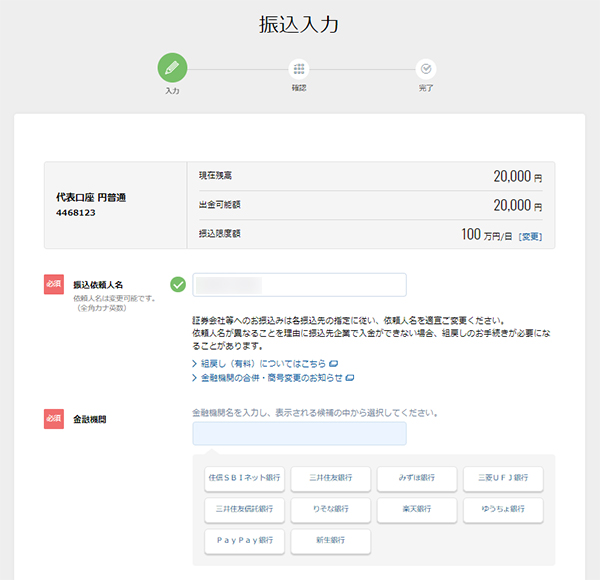This screenshot has height=580, width=600.
Task: Click the [変更] link for 振込限度額
Action: (530, 236)
